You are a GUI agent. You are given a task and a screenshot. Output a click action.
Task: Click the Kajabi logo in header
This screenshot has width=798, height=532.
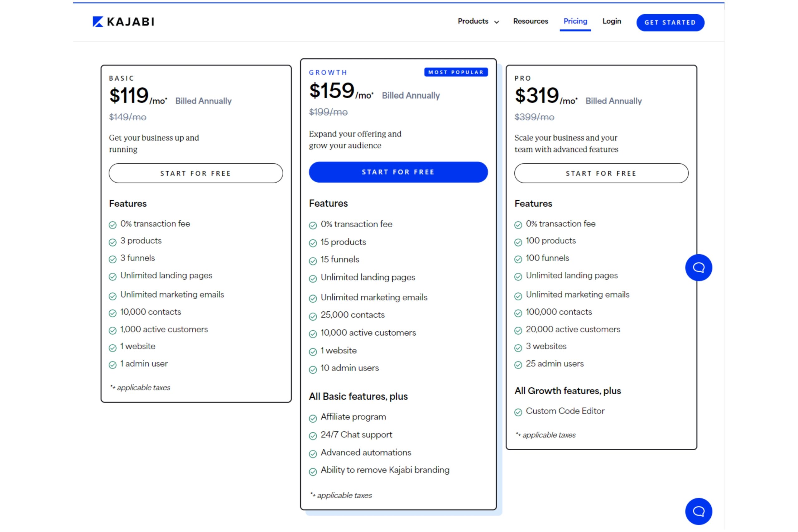pos(123,22)
